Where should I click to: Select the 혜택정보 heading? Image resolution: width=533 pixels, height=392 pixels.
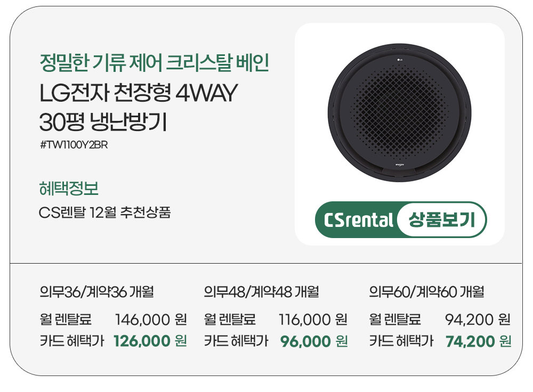(x=69, y=189)
